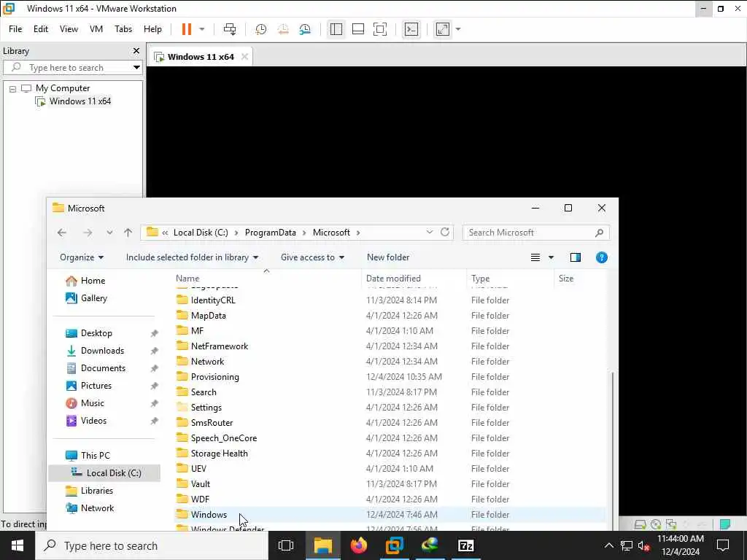Image resolution: width=747 pixels, height=560 pixels.
Task: Pause the VM with the orange button
Action: [186, 29]
